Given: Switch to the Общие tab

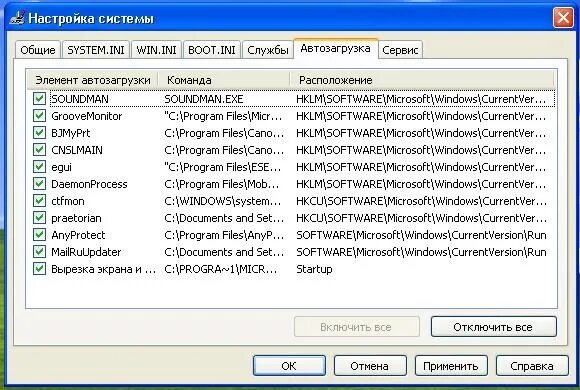Looking at the screenshot, I should point(38,50).
